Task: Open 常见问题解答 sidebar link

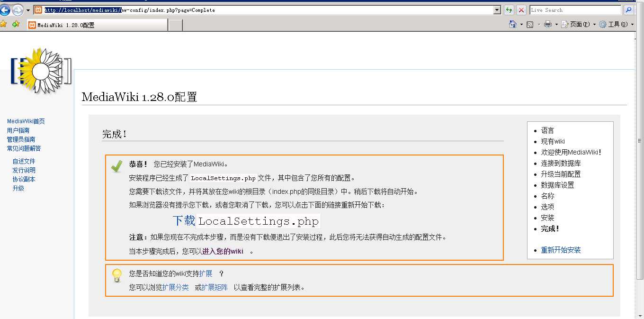Action: click(x=24, y=148)
